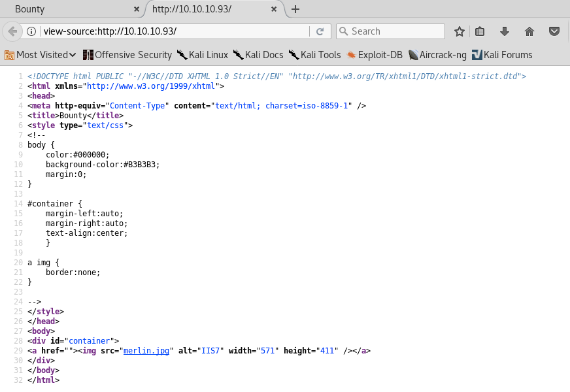
Task: Close the Bounty tab
Action: pos(137,9)
